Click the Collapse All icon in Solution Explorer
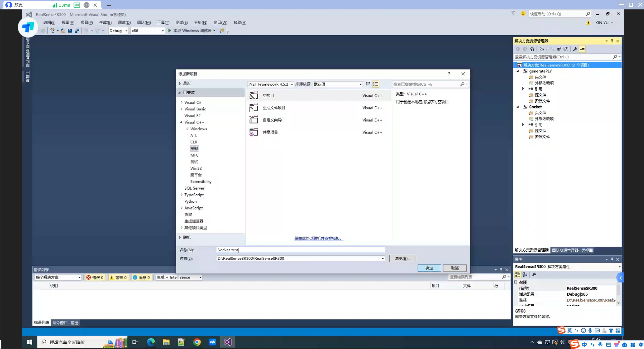 coord(559,49)
